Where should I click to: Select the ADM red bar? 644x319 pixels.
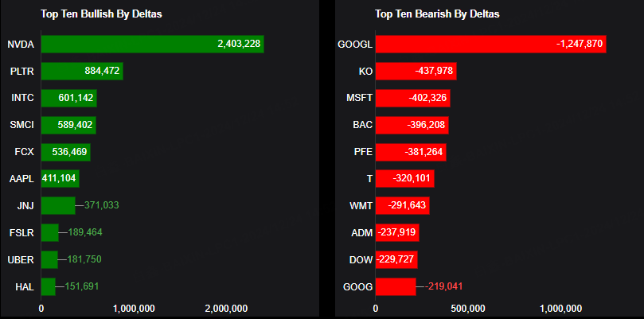397,232
